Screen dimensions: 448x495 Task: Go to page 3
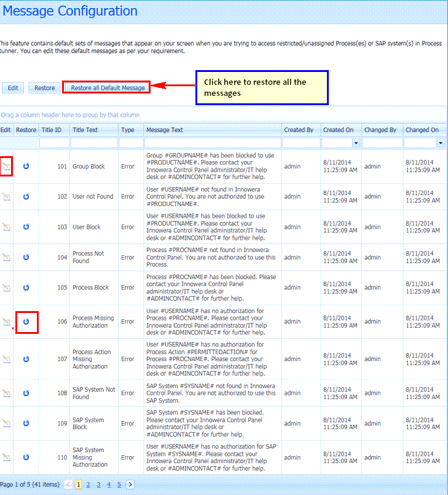(99, 485)
